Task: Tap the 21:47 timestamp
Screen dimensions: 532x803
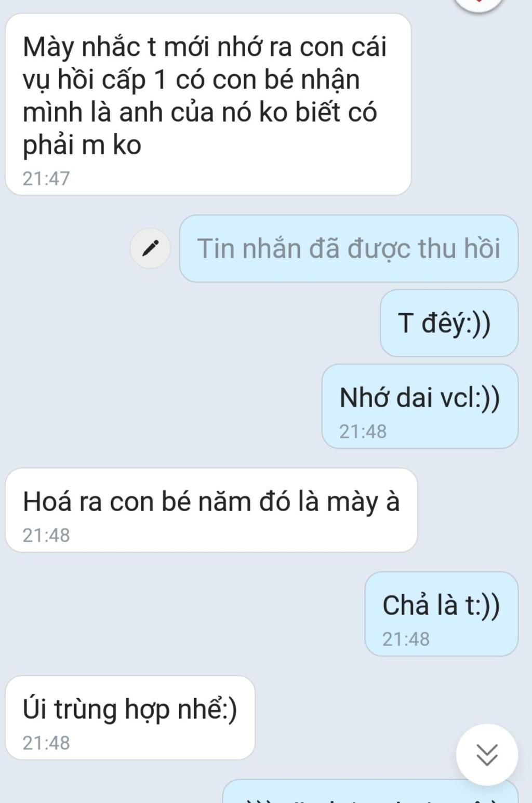Action: 46,178
